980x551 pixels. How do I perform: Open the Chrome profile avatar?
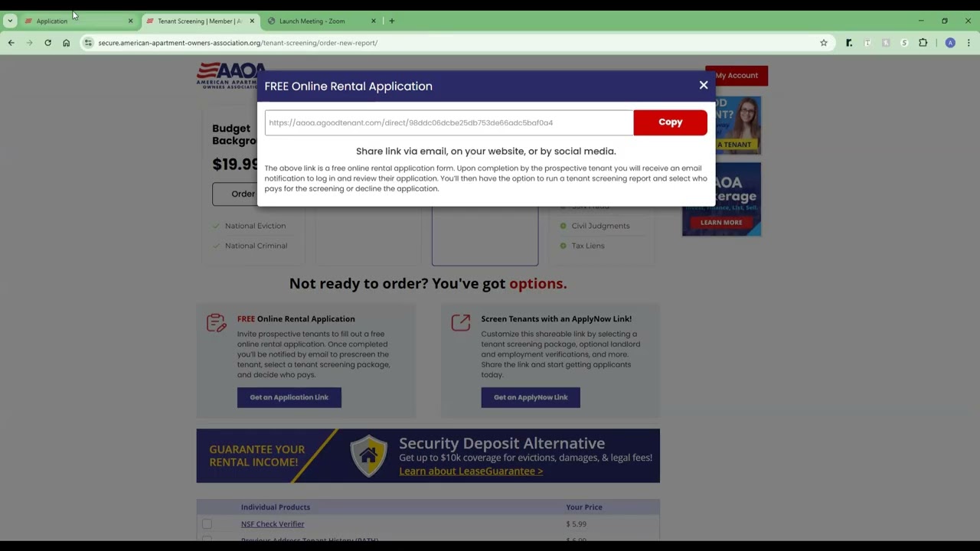(x=950, y=43)
